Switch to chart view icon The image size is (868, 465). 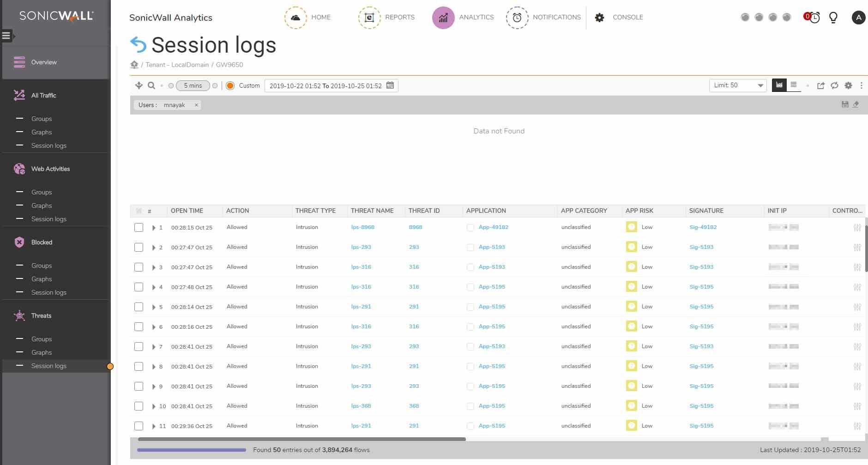(779, 85)
